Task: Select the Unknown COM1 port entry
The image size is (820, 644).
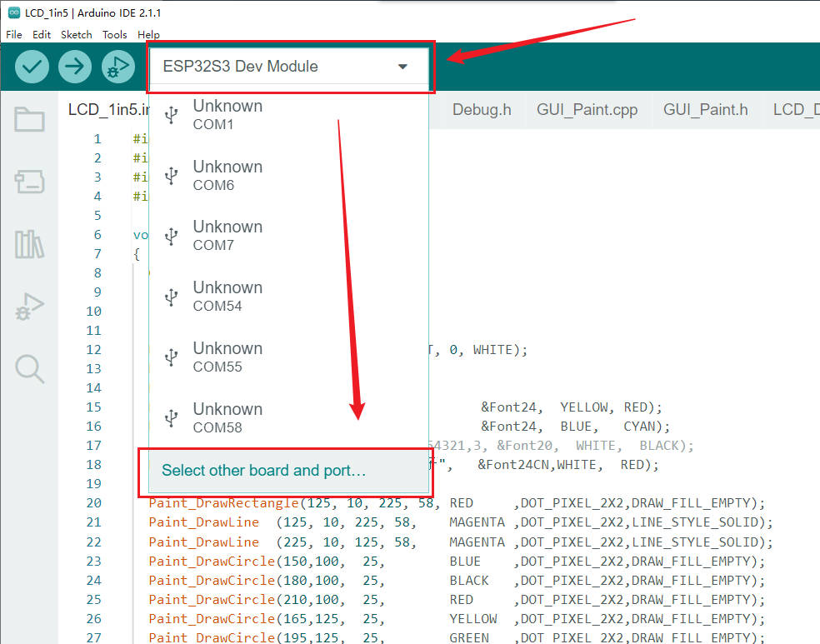Action: point(289,114)
